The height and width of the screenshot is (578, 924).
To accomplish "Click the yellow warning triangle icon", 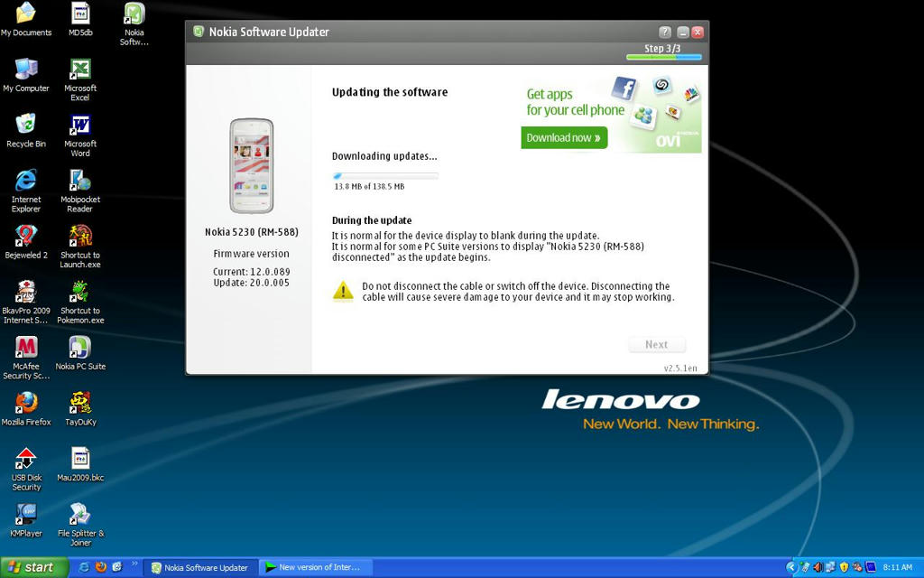I will pos(343,292).
